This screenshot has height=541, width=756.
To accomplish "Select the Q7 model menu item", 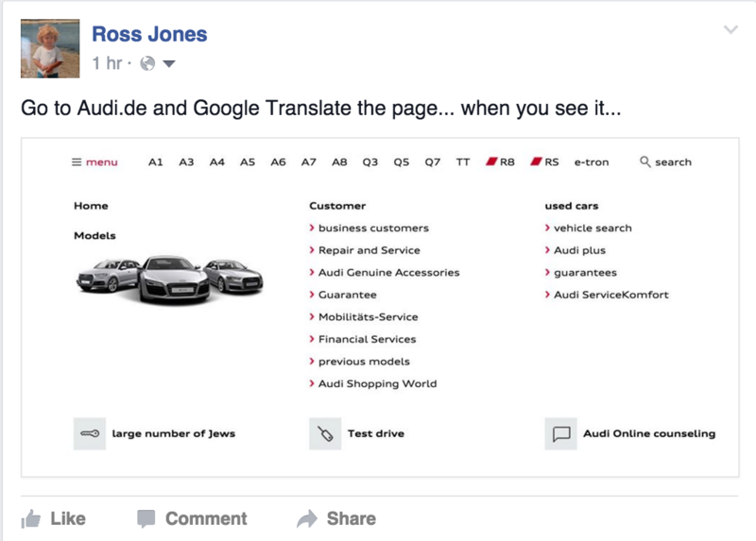I will pos(432,161).
